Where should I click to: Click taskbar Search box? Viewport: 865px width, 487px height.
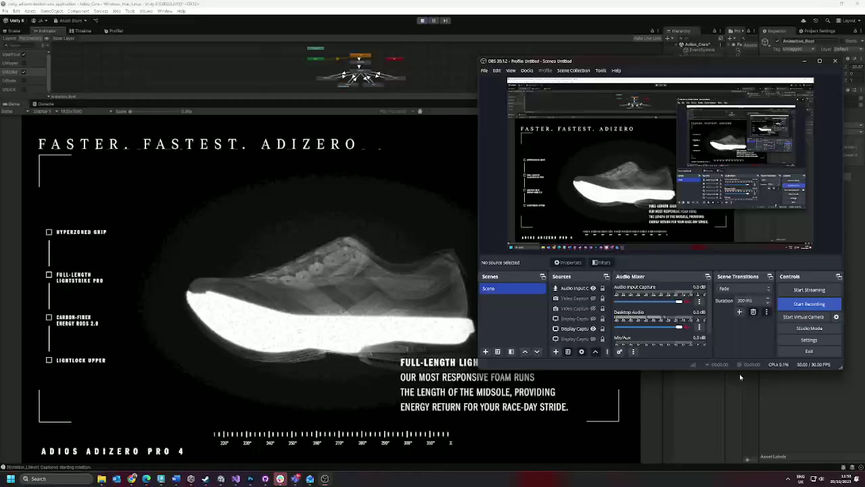pos(56,479)
